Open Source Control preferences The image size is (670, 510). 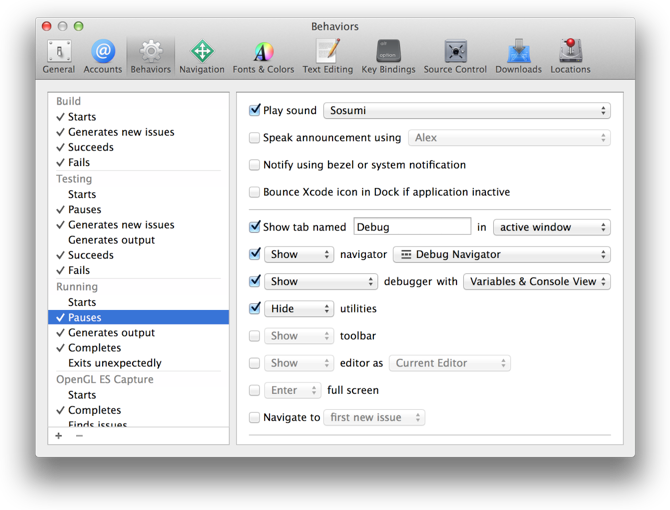[455, 57]
